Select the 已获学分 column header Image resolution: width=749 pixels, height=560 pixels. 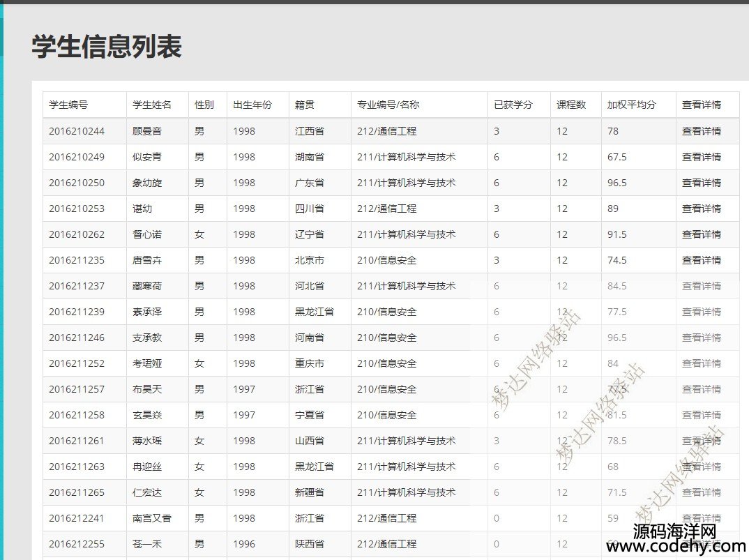pos(513,105)
